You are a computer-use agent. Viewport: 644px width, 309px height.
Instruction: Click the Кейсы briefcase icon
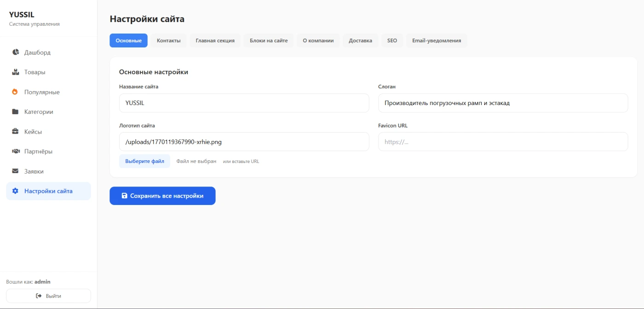pyautogui.click(x=15, y=131)
